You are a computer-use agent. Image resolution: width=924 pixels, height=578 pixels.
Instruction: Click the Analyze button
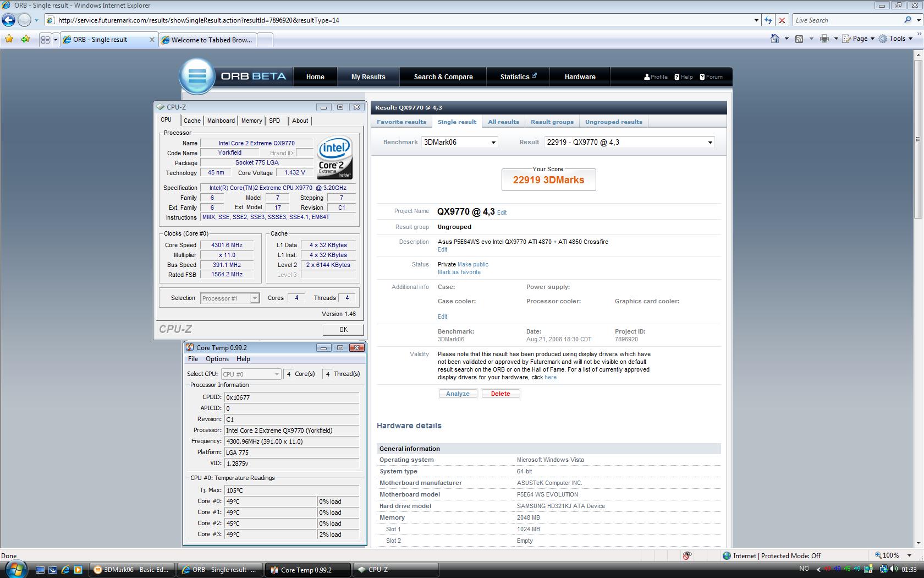[458, 394]
